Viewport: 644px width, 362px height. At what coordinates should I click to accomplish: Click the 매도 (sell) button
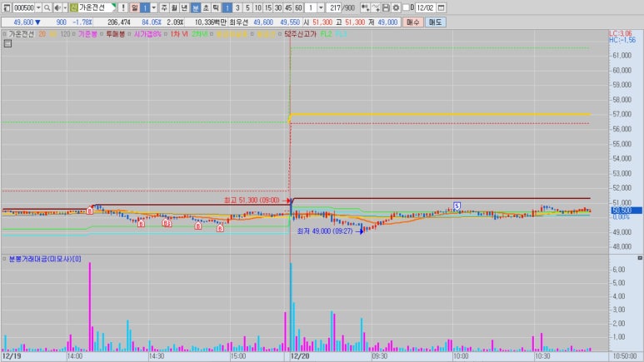436,22
